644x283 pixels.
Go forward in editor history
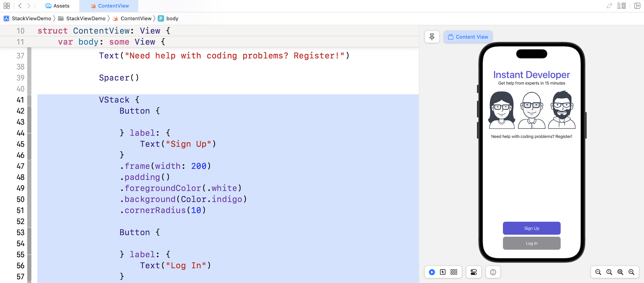tap(29, 6)
